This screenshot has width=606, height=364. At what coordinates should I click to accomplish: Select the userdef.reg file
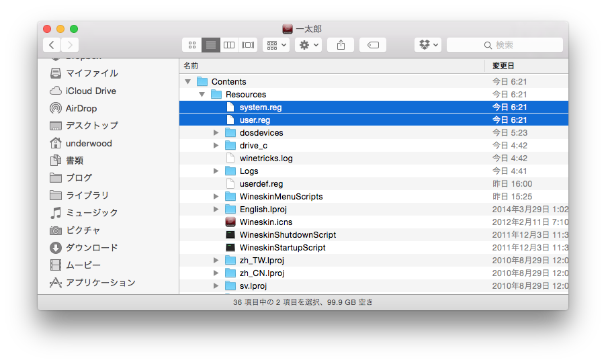[x=374, y=183]
